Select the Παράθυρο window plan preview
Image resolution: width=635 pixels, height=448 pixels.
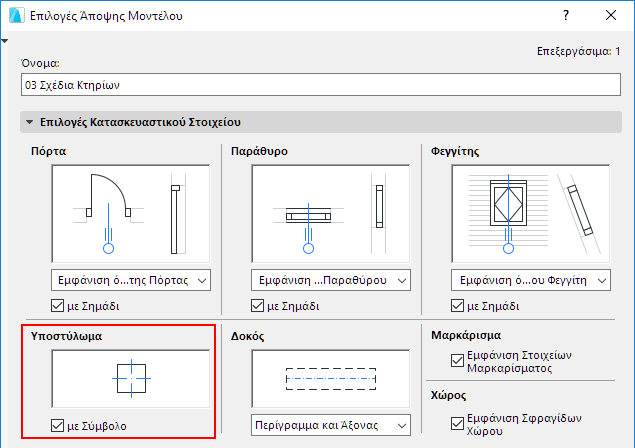click(330, 212)
